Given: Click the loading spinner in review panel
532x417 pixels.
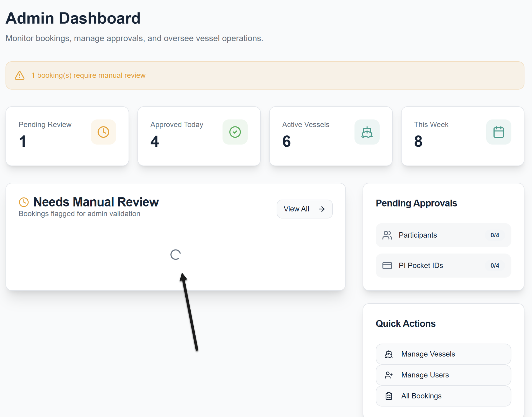Looking at the screenshot, I should pyautogui.click(x=175, y=255).
